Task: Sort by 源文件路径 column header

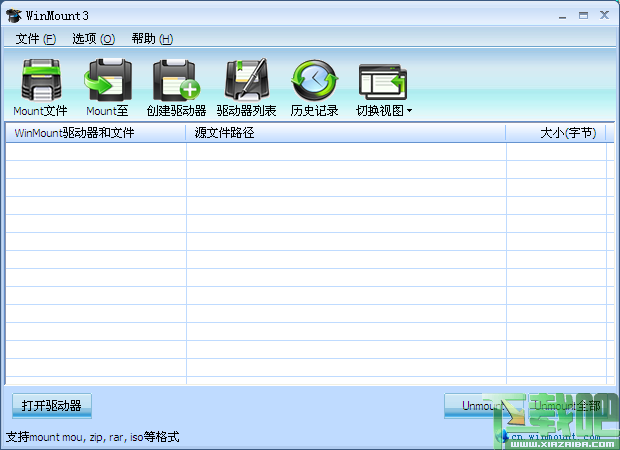Action: [346, 133]
